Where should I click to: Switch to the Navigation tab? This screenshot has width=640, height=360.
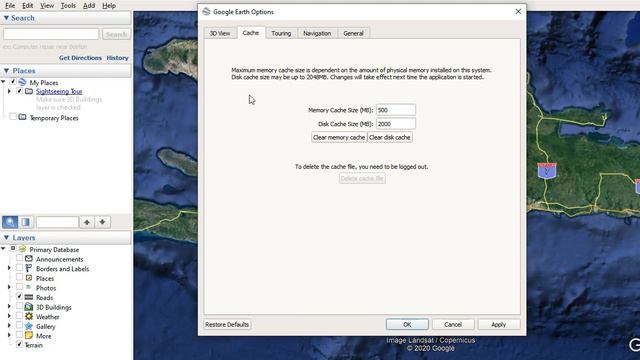[317, 33]
